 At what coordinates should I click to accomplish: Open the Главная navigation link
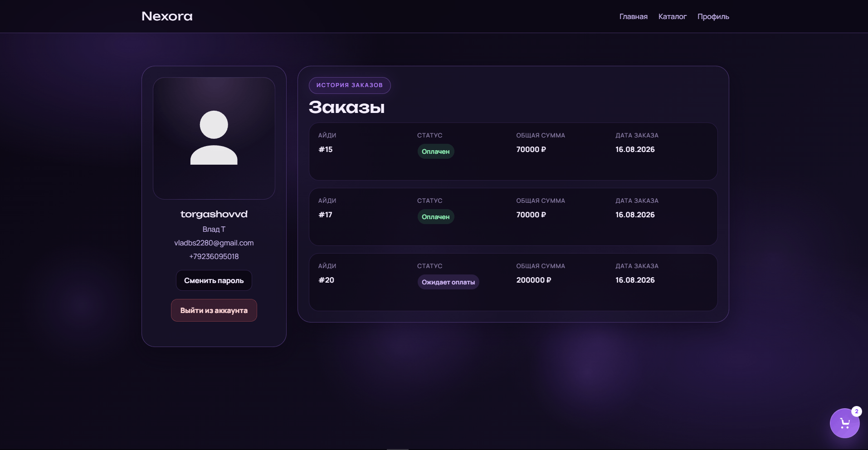(x=633, y=16)
